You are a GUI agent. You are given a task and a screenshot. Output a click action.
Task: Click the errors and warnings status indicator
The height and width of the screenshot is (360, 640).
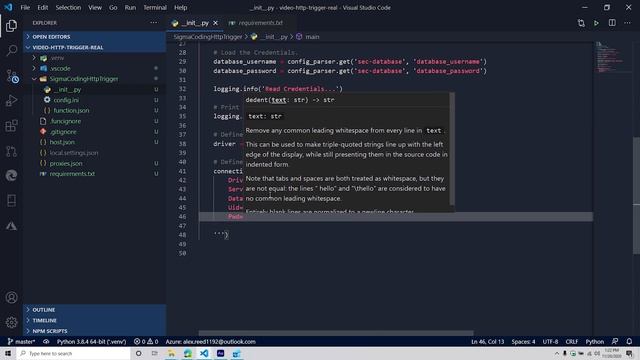146,342
